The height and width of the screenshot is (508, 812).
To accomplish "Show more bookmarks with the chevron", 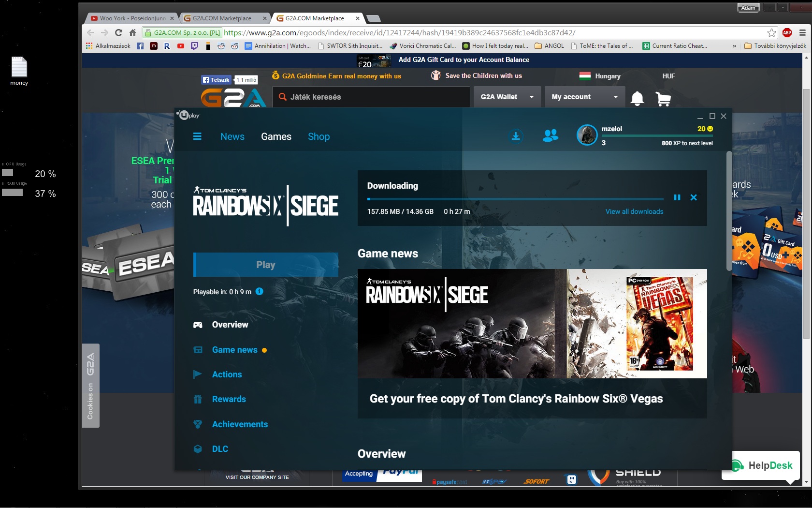I will click(734, 46).
